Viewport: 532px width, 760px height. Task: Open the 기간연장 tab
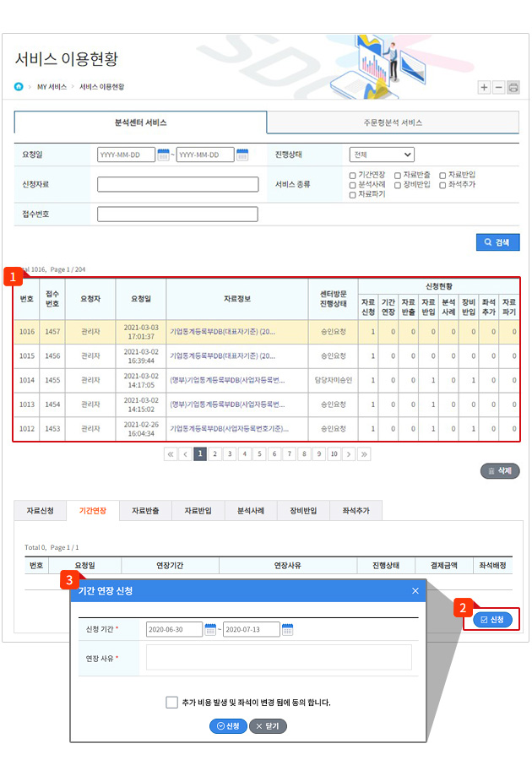(93, 511)
